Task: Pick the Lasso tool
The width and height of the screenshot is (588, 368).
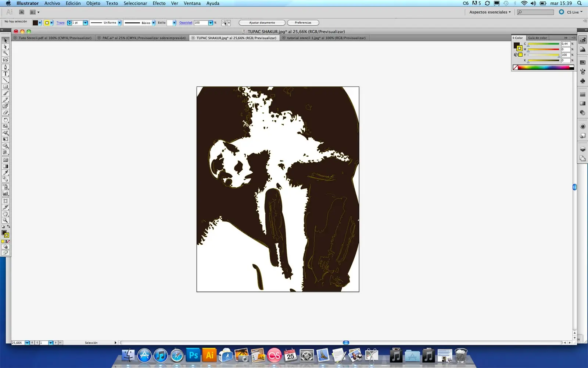Action: tap(6, 60)
